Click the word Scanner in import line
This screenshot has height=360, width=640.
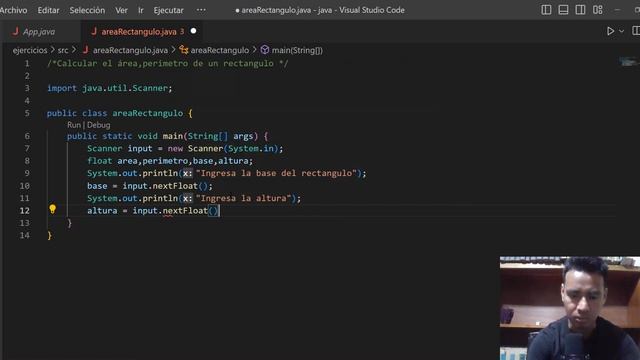(x=150, y=88)
